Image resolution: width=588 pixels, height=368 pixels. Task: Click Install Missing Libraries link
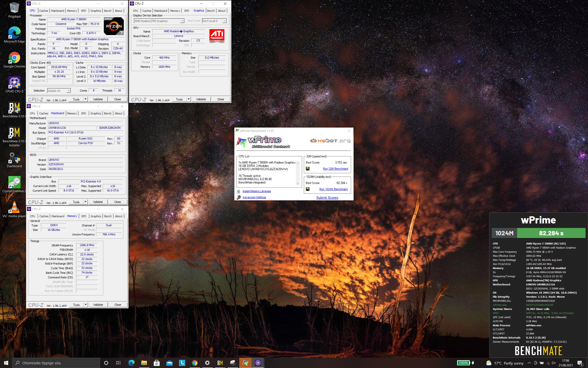[257, 191]
